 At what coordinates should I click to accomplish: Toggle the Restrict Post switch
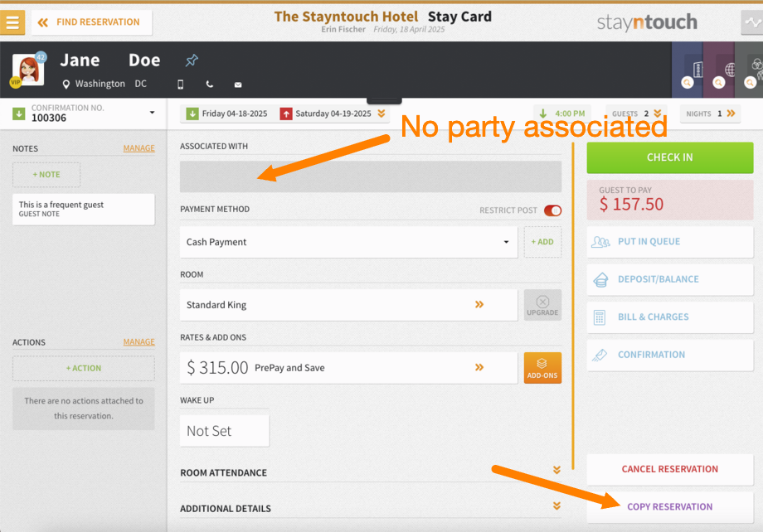coord(553,210)
